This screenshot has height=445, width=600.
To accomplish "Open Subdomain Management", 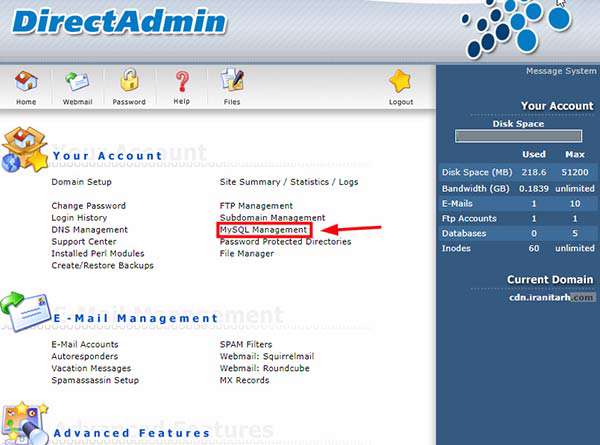I will (272, 218).
